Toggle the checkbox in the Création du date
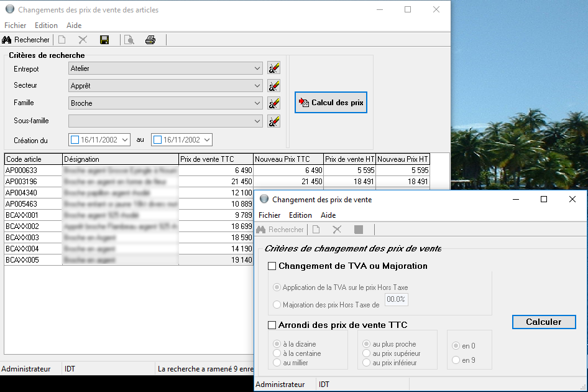This screenshot has height=392, width=588. coord(75,140)
